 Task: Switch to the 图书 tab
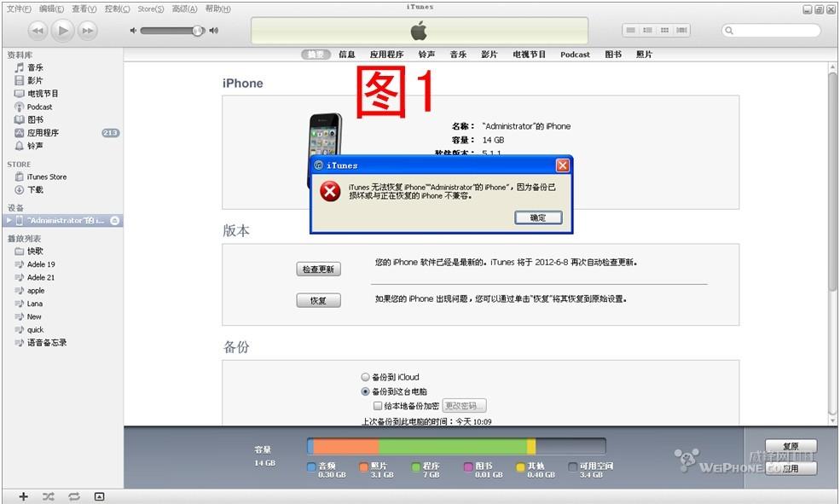coord(613,55)
